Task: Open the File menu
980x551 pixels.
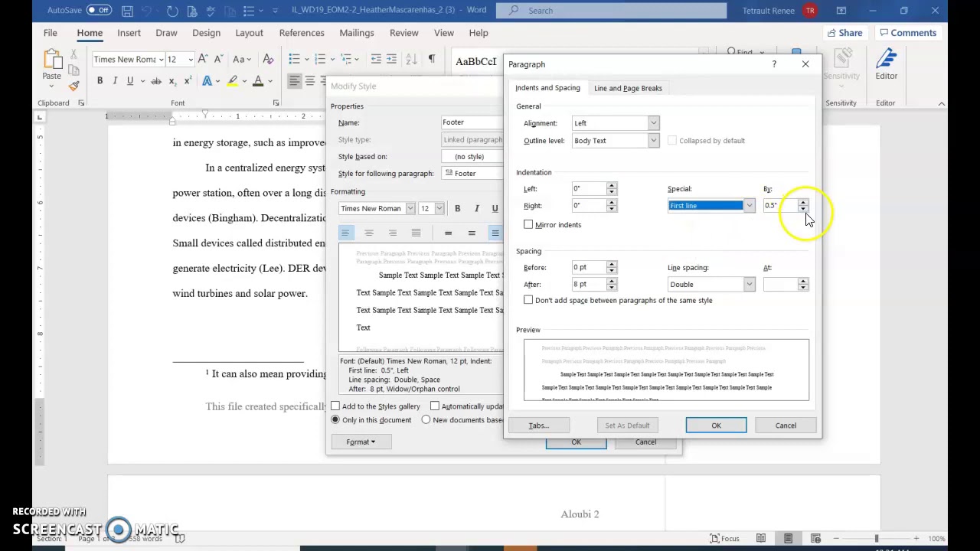Action: [x=50, y=33]
